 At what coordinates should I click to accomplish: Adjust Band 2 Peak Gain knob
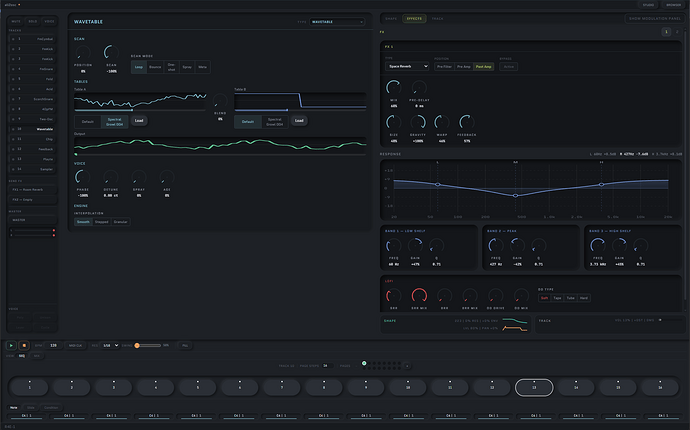pyautogui.click(x=517, y=246)
